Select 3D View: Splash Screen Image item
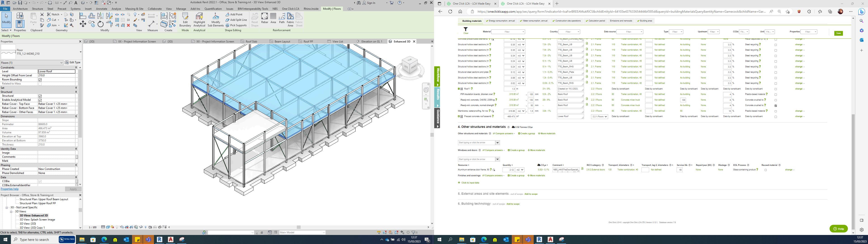 point(37,220)
